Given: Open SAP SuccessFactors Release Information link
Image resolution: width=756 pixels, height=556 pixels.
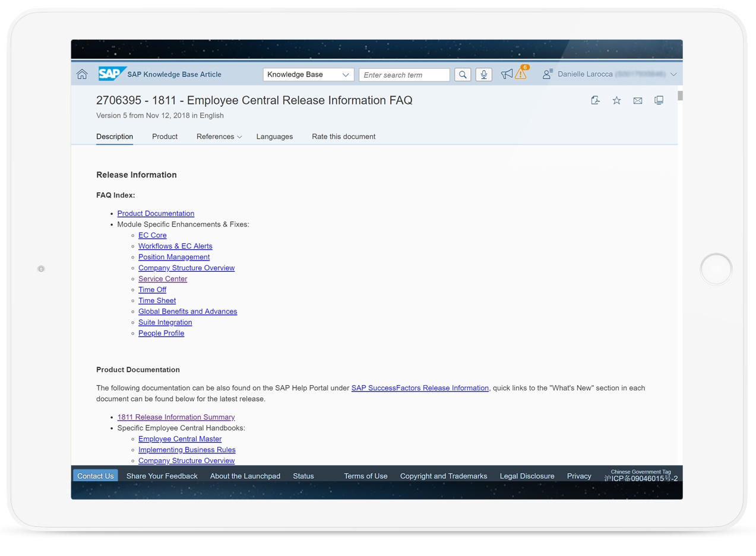Looking at the screenshot, I should coord(420,388).
